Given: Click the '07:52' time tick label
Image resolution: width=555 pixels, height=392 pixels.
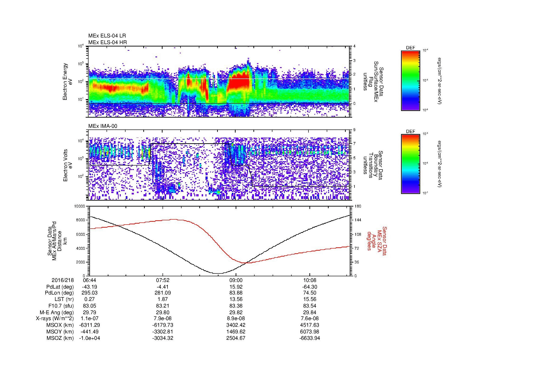Looking at the screenshot, I should pyautogui.click(x=163, y=280).
